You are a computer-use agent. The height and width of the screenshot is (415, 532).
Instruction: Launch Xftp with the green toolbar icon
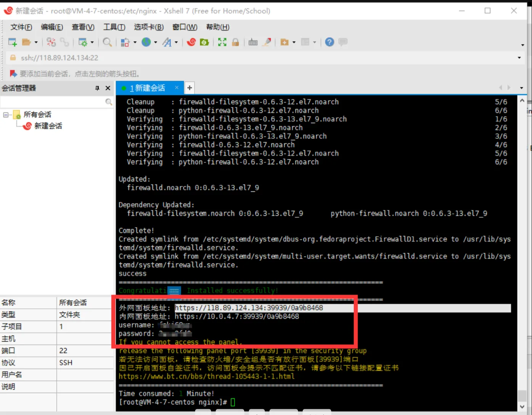point(204,42)
